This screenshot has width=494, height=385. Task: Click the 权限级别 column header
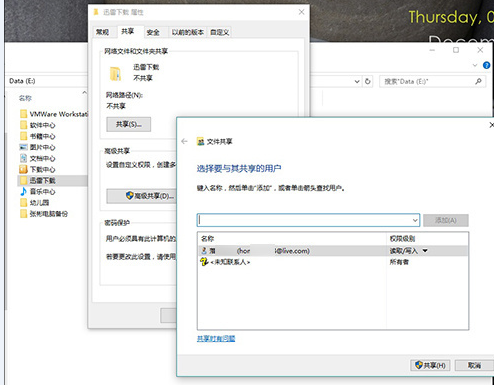pos(402,238)
